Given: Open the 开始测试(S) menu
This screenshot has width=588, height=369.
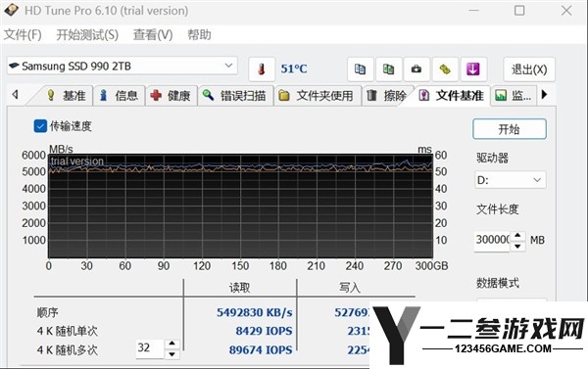Looking at the screenshot, I should point(87,35).
